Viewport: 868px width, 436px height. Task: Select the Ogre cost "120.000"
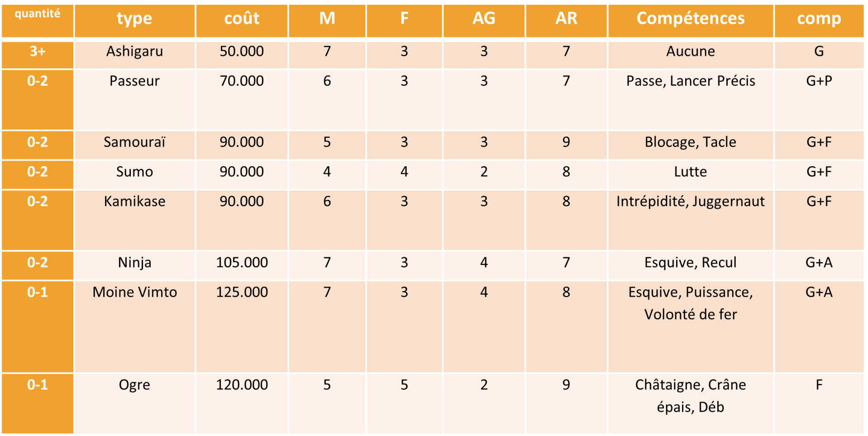coord(242,385)
